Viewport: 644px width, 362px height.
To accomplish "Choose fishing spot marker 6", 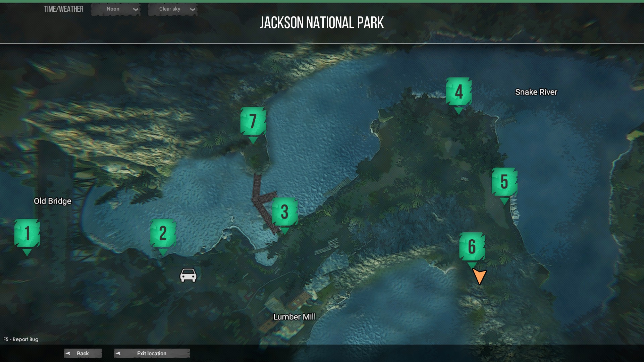I will coord(472,247).
